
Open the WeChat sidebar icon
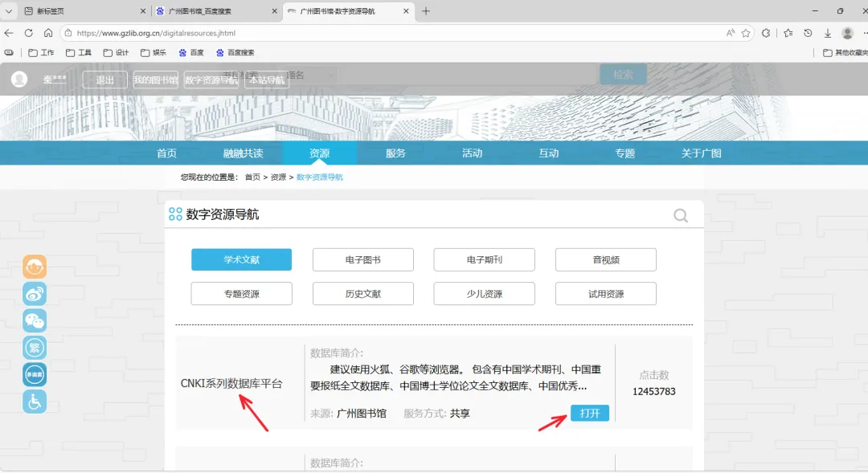[x=35, y=321]
